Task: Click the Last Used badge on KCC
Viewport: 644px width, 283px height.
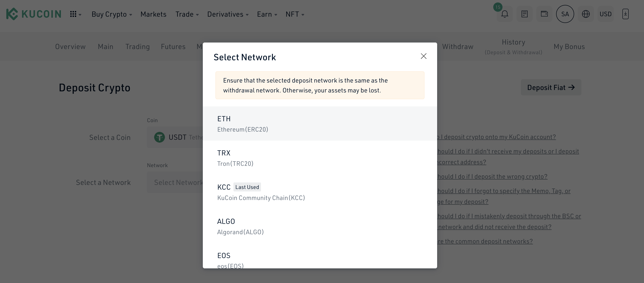Action: point(247,187)
